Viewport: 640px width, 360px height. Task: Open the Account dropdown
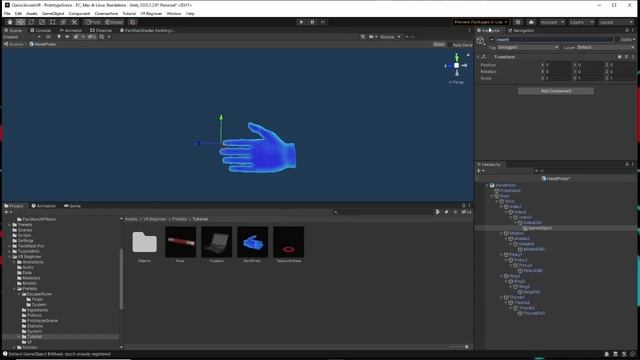point(552,22)
